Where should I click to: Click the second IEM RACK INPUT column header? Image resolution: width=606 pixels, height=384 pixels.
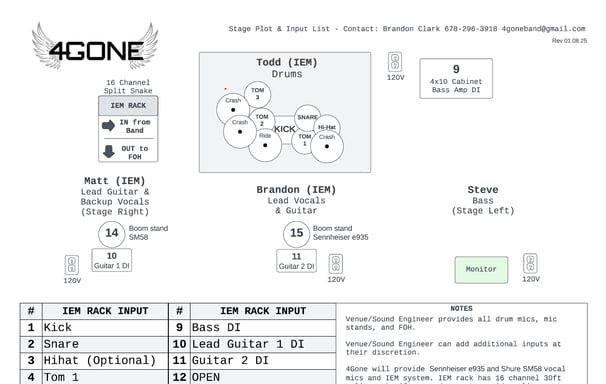(263, 311)
